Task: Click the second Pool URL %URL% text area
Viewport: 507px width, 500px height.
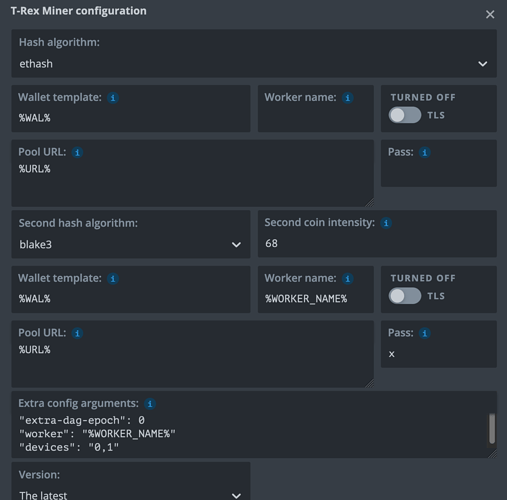Action: pyautogui.click(x=192, y=354)
